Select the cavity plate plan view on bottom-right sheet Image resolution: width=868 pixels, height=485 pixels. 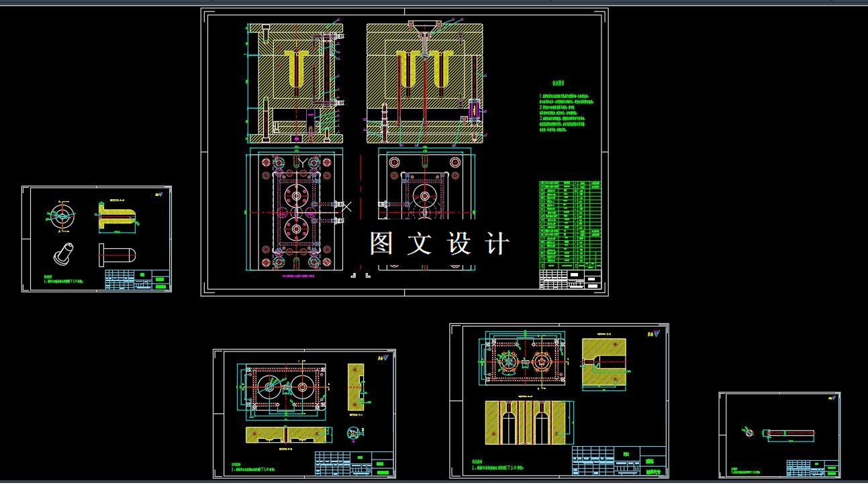coord(524,360)
